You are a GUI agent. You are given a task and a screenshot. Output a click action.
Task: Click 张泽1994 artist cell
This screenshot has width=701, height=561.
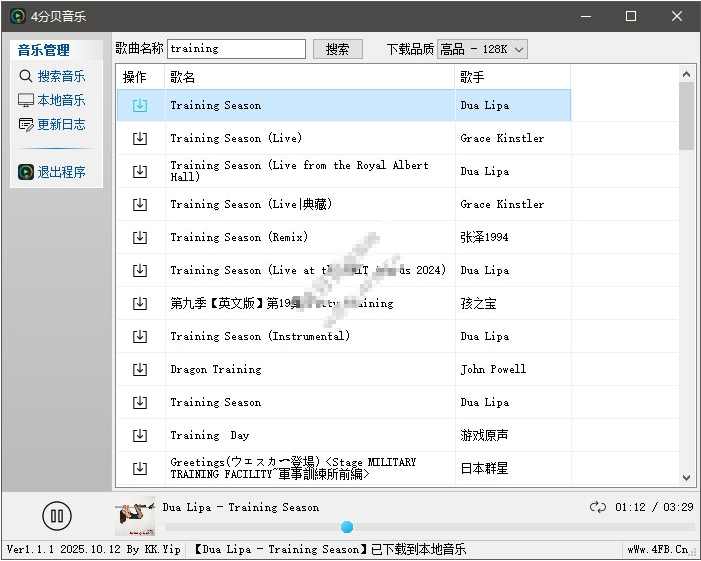(485, 237)
